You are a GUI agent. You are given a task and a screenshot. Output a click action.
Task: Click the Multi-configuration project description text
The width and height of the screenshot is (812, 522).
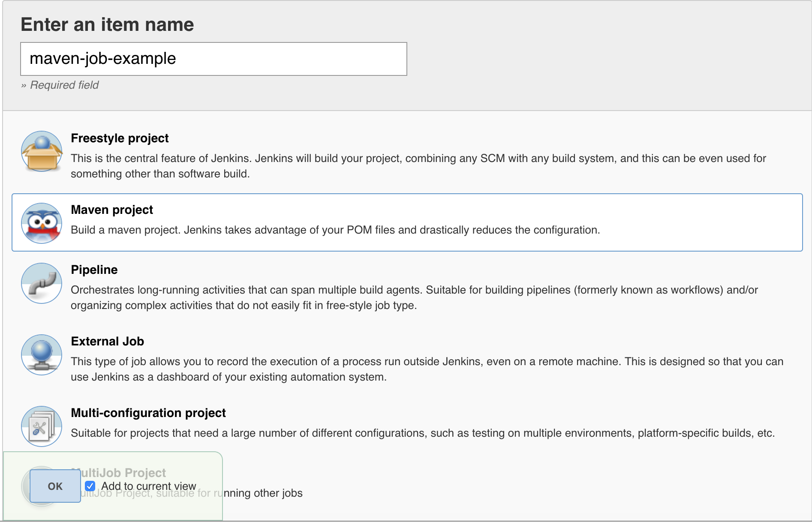(422, 433)
